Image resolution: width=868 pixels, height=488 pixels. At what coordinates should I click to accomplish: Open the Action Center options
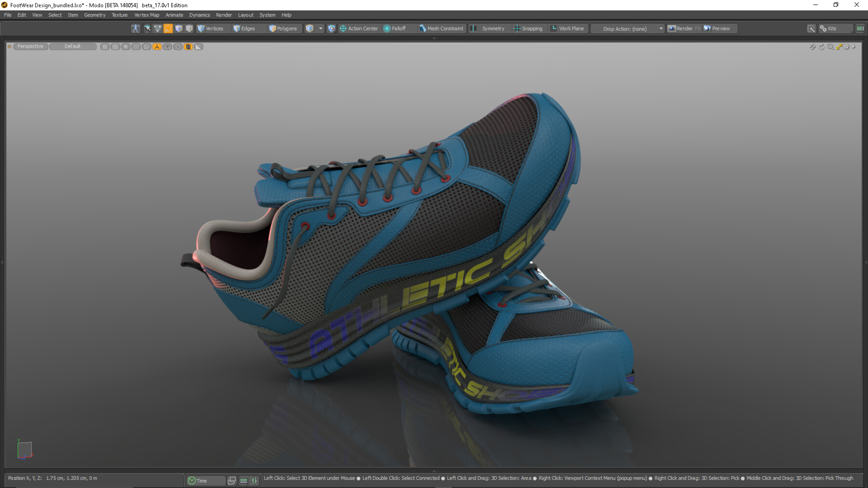click(x=359, y=28)
